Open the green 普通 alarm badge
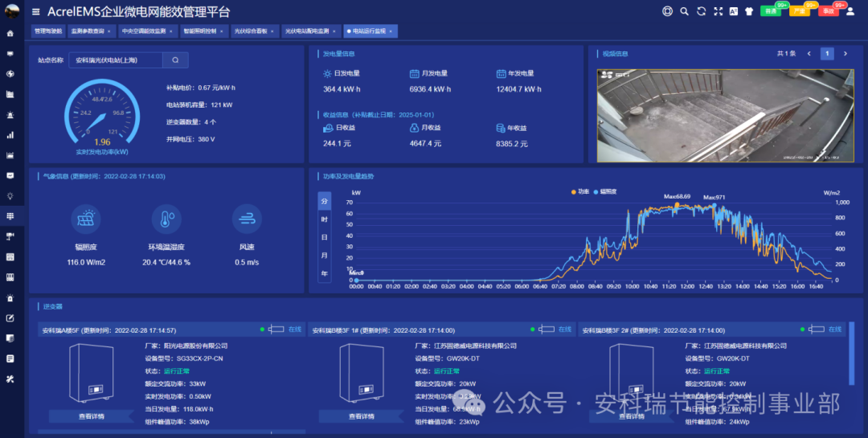The image size is (868, 438). pyautogui.click(x=771, y=11)
